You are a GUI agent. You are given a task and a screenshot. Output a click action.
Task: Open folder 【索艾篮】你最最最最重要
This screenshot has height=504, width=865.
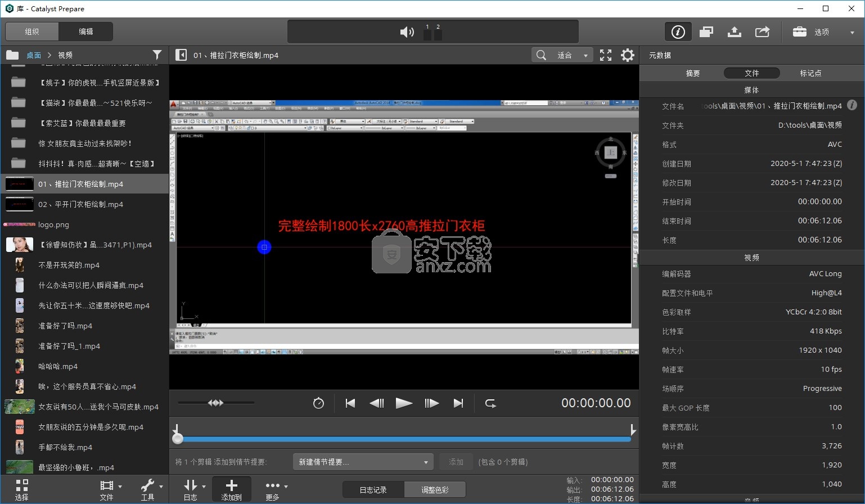84,123
